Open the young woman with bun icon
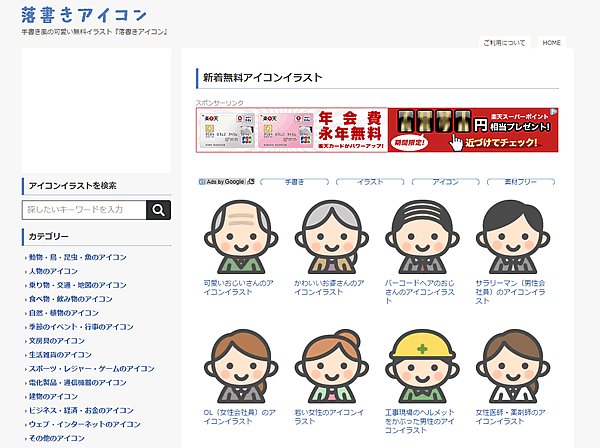Screen dimensions: 600x448 [332, 366]
